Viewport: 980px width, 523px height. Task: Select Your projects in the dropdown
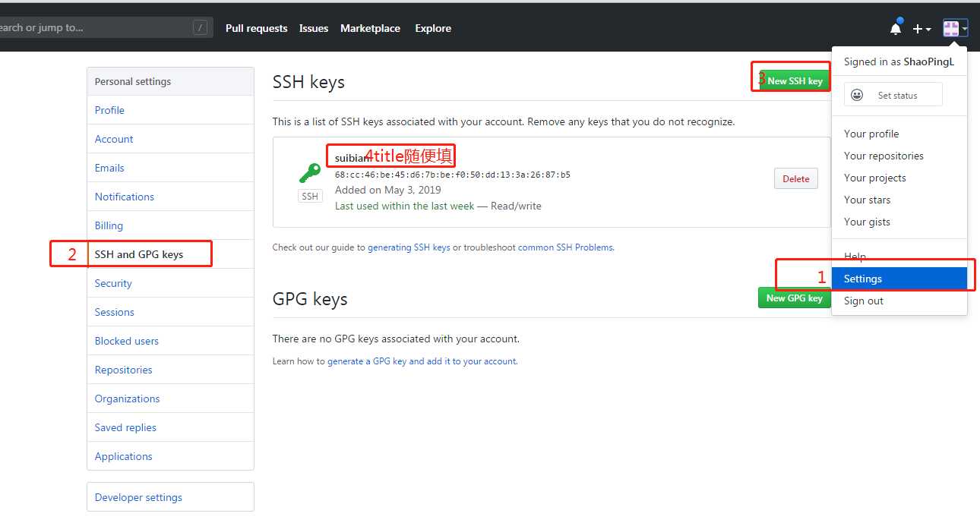coord(875,178)
